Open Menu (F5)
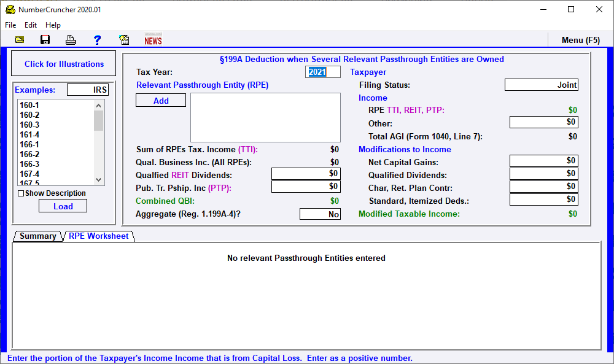This screenshot has height=364, width=614. (581, 40)
